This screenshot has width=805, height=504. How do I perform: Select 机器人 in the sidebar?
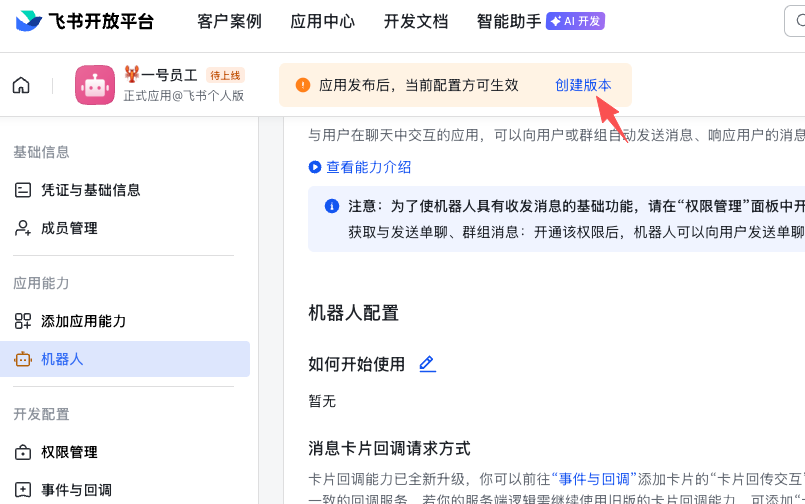[125, 359]
